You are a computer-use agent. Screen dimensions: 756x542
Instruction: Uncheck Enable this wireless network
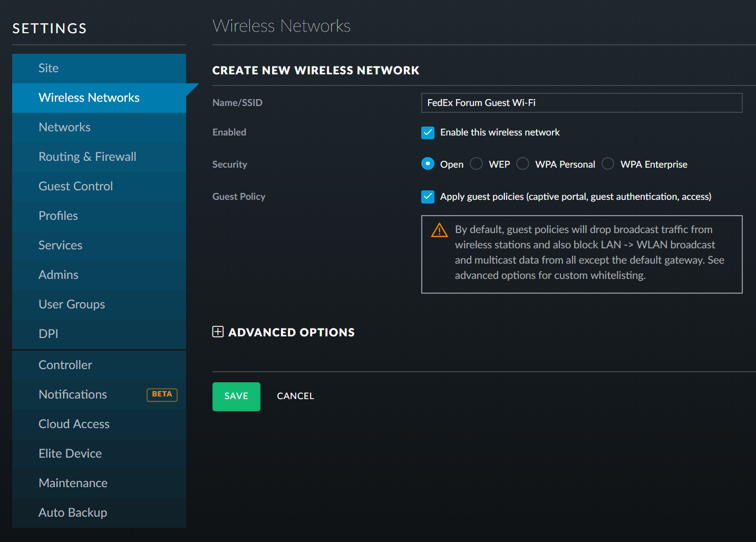tap(428, 132)
